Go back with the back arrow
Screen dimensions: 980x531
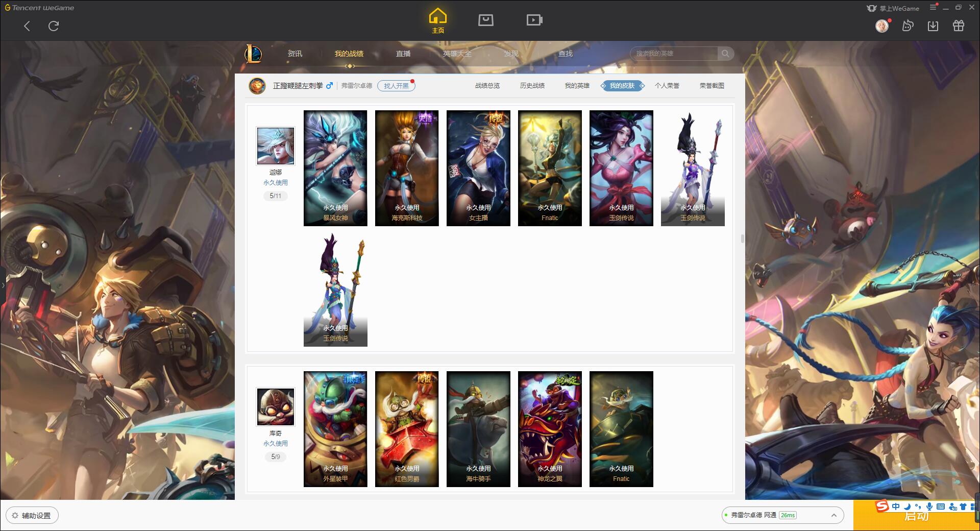[x=27, y=26]
